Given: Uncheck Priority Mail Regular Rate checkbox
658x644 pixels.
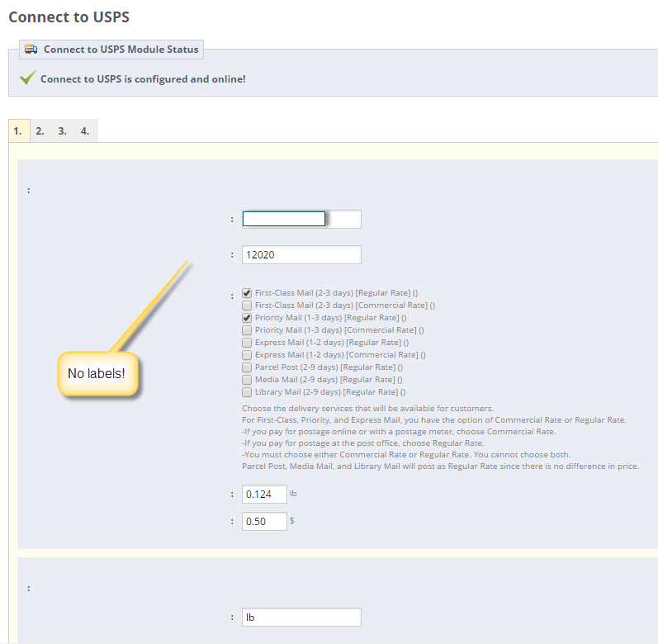Looking at the screenshot, I should click(x=247, y=318).
